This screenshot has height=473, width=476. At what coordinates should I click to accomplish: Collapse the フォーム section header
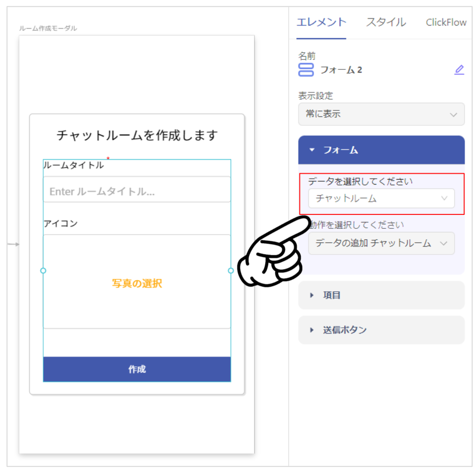point(381,150)
